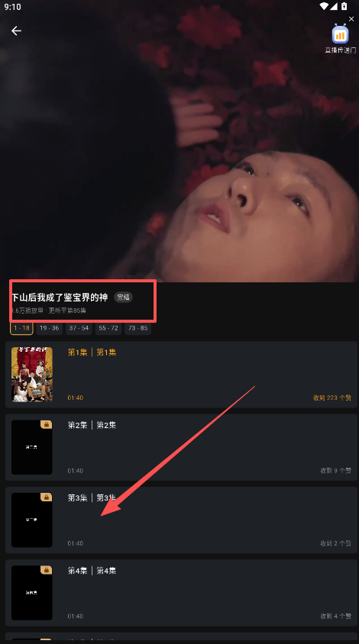This screenshot has width=359, height=644.
Task: Dismiss the live portal with small X
Action: click(351, 19)
